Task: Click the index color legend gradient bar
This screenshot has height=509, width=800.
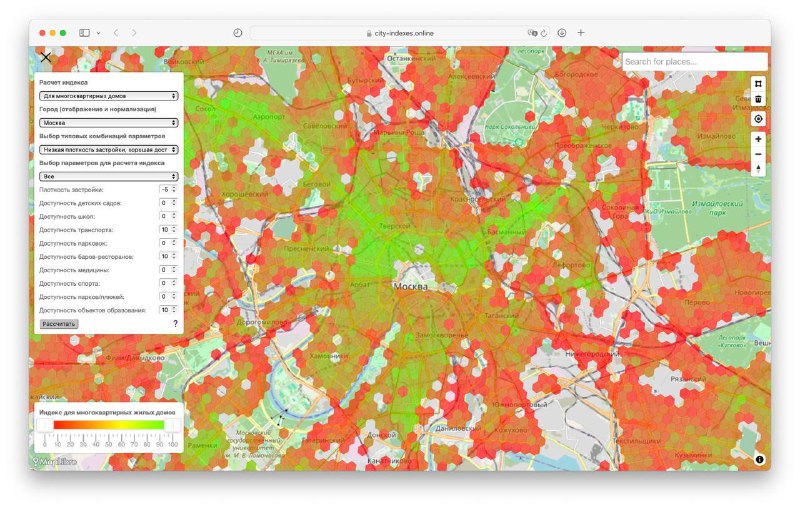Action: pyautogui.click(x=108, y=425)
